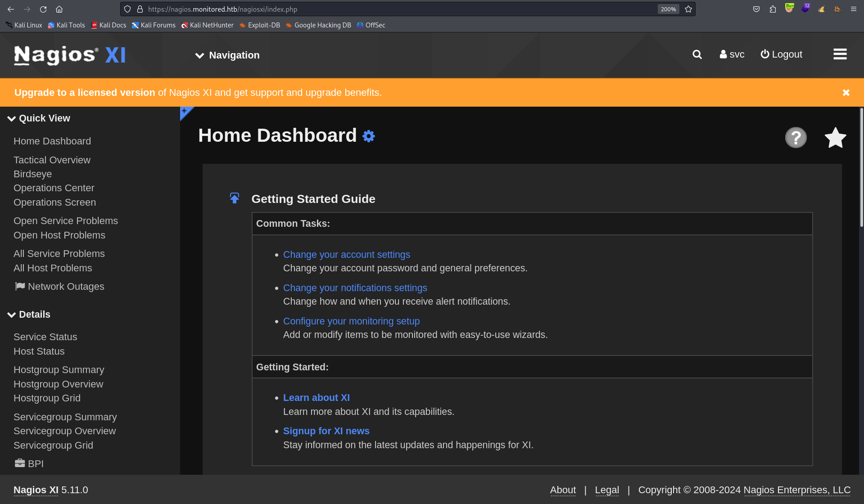864x504 pixels.
Task: Click Logout
Action: click(781, 54)
